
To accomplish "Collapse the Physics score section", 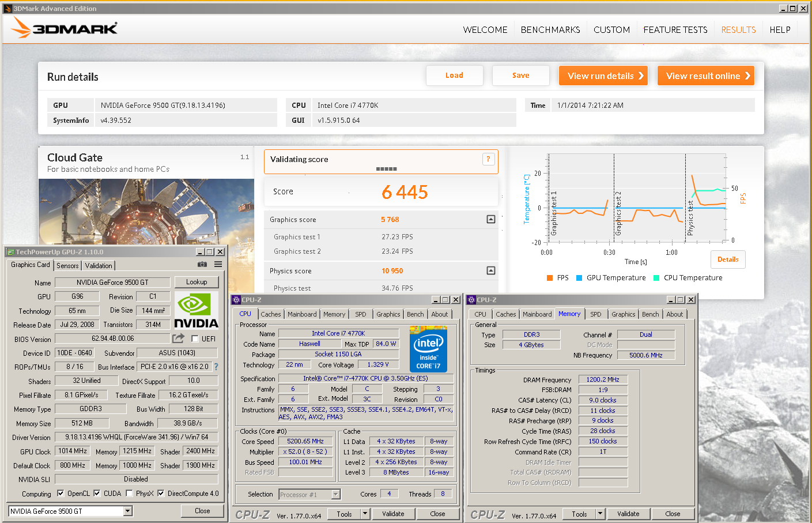I will 491,270.
